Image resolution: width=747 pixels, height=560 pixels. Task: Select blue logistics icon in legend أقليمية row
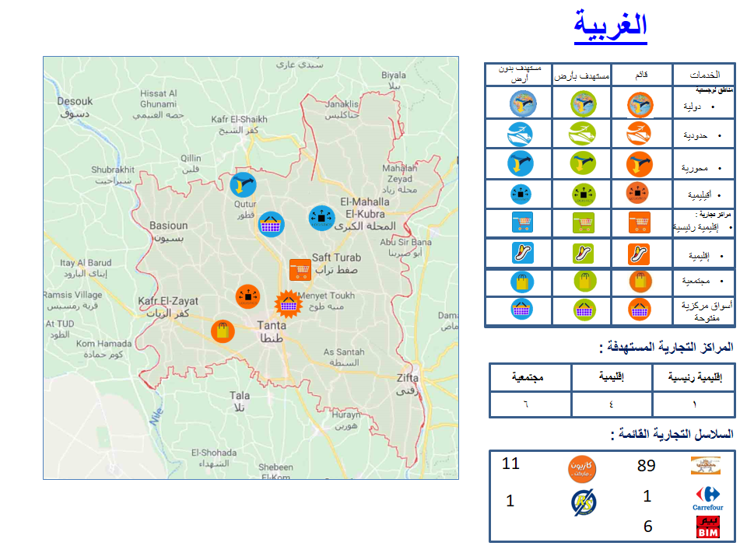[521, 194]
